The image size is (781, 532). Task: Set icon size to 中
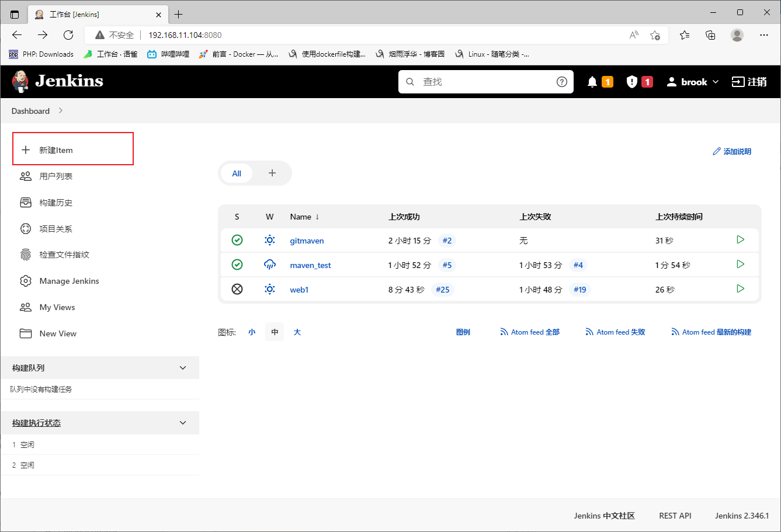pos(275,332)
